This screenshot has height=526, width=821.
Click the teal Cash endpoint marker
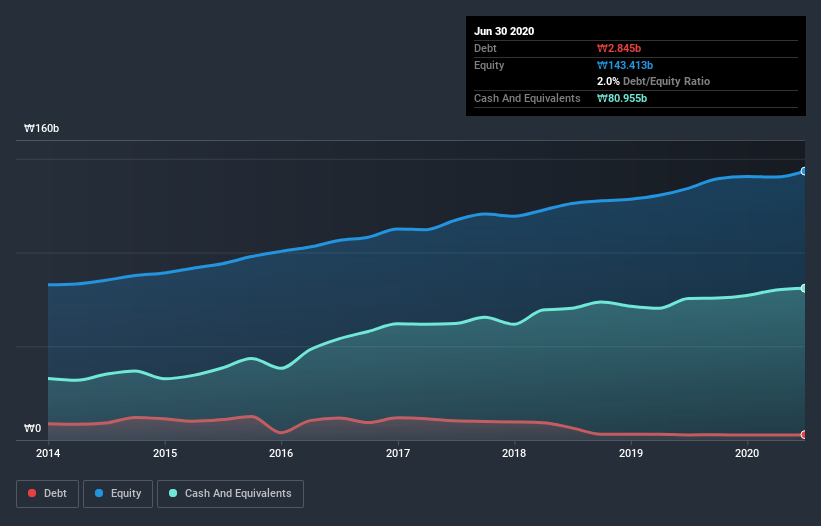[804, 288]
